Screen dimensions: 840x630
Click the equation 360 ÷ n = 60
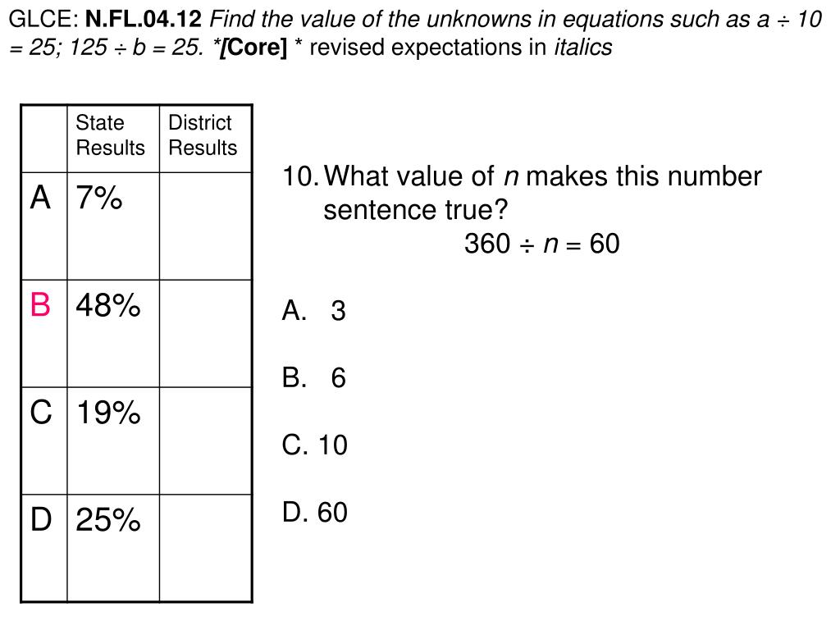(x=541, y=244)
